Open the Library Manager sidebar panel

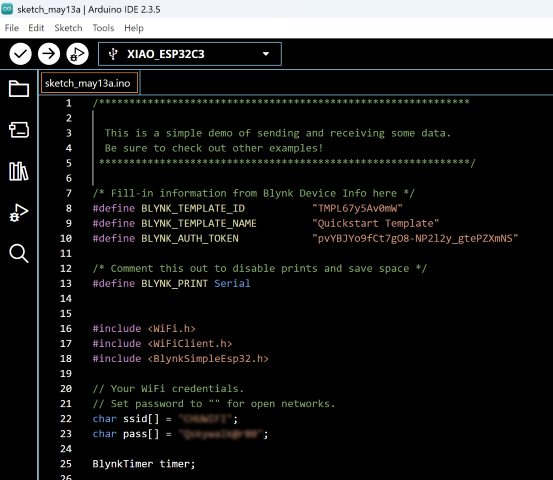tap(19, 171)
